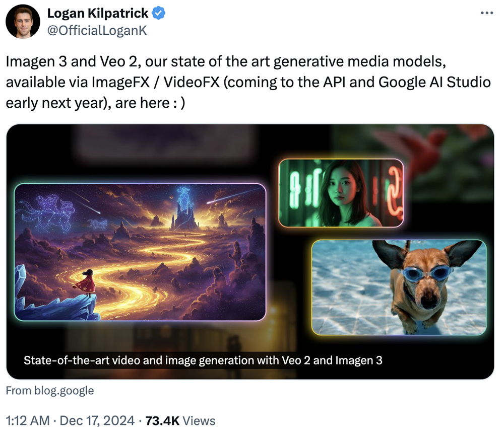
Task: View the 73.4K Views count
Action: click(180, 420)
